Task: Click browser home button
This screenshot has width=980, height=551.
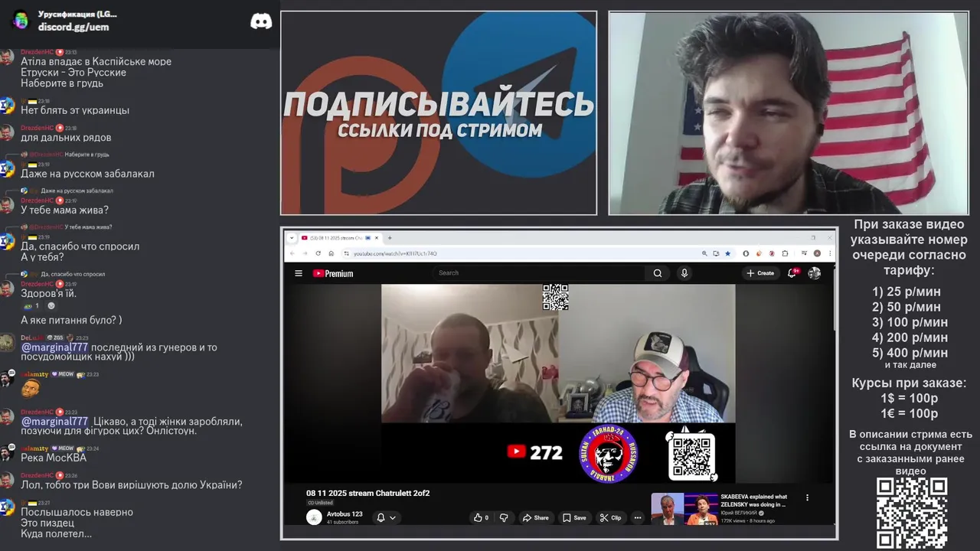Action: (331, 253)
